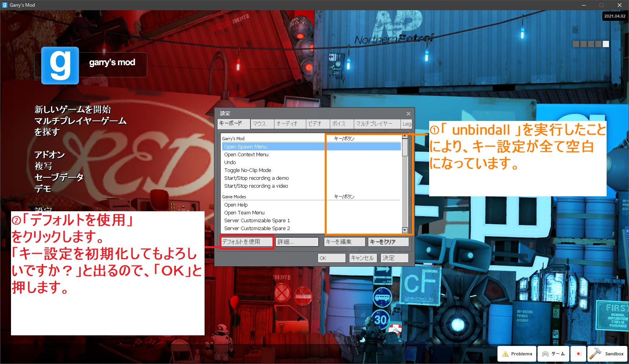Click the Garry's Mod "g" logo
The image size is (629, 364).
tap(60, 65)
